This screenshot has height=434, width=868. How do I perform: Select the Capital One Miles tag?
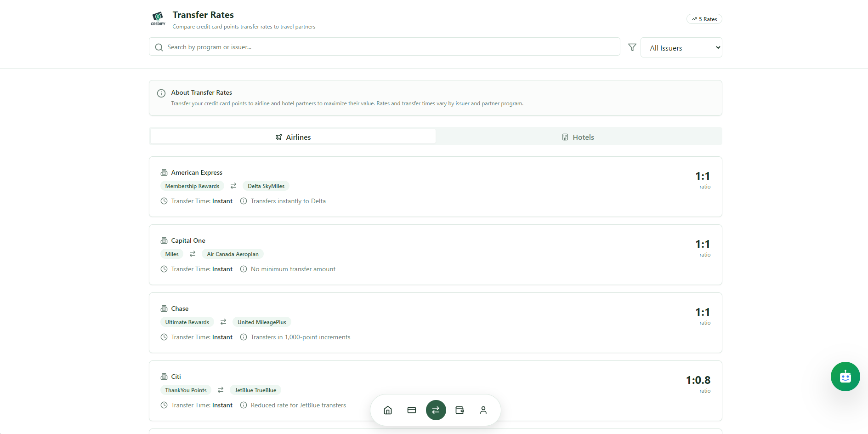[x=172, y=254]
